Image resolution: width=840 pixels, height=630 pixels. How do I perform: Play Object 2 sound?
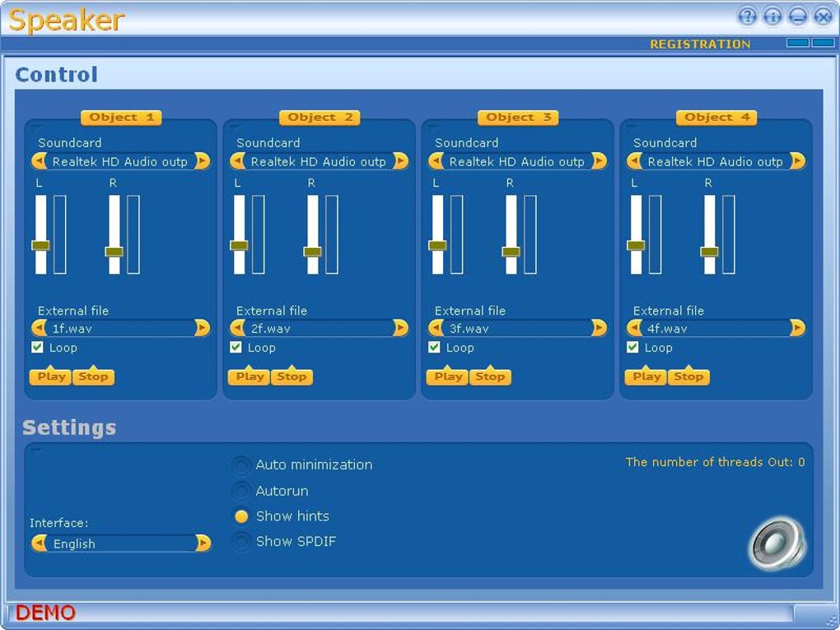pos(249,376)
